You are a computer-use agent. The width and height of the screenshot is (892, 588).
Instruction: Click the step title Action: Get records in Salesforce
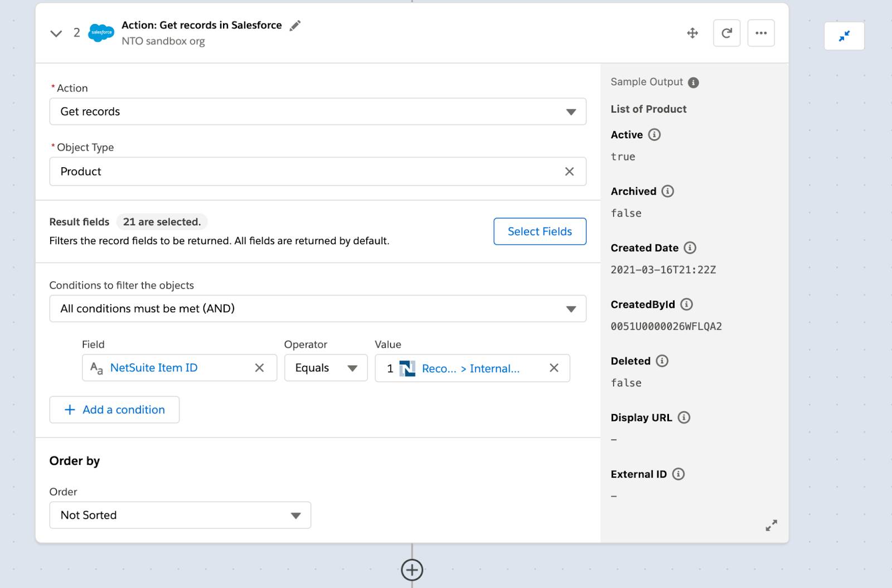point(202,25)
